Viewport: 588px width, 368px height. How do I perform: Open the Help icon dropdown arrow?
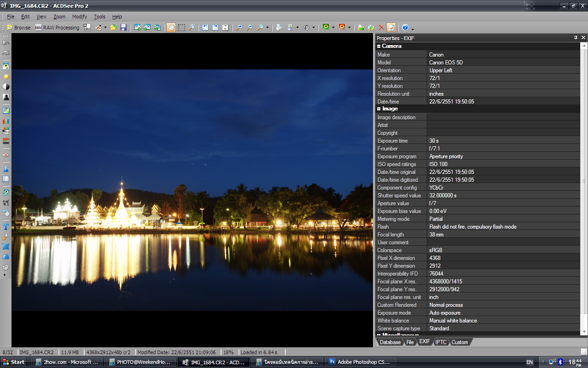pos(413,29)
